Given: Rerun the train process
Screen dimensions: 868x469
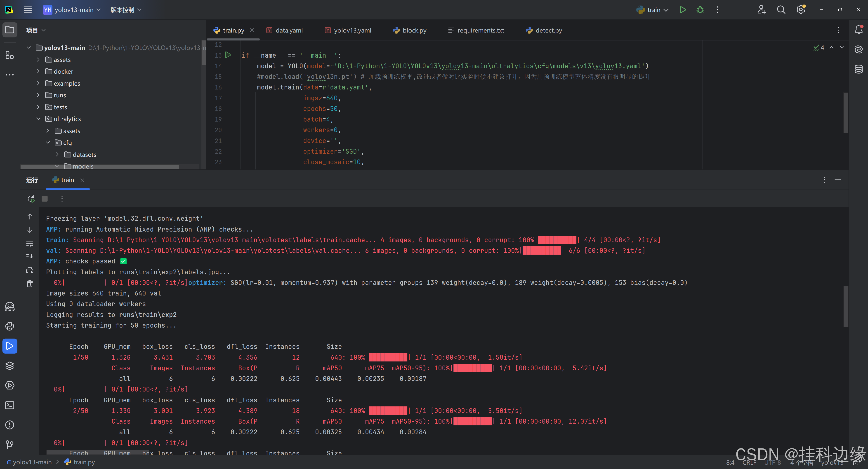Looking at the screenshot, I should [x=31, y=199].
